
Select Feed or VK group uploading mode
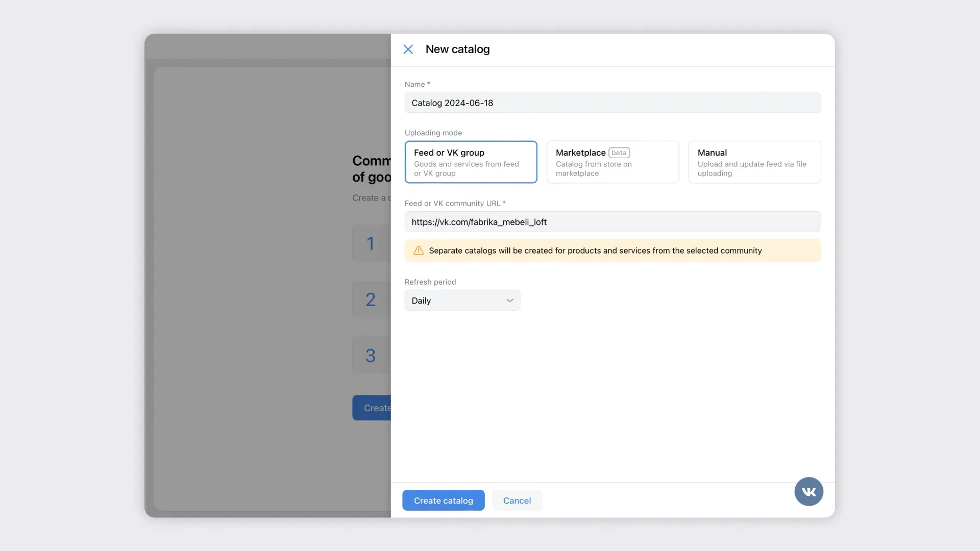471,162
